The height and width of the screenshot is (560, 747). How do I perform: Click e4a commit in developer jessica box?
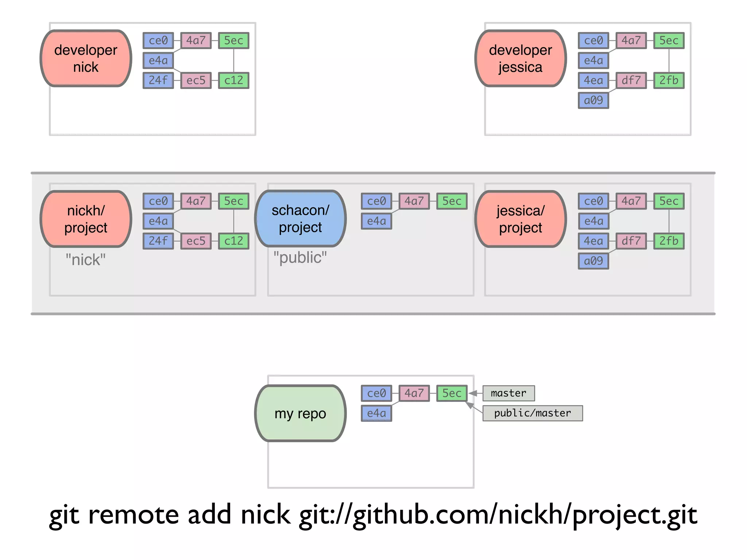click(593, 60)
